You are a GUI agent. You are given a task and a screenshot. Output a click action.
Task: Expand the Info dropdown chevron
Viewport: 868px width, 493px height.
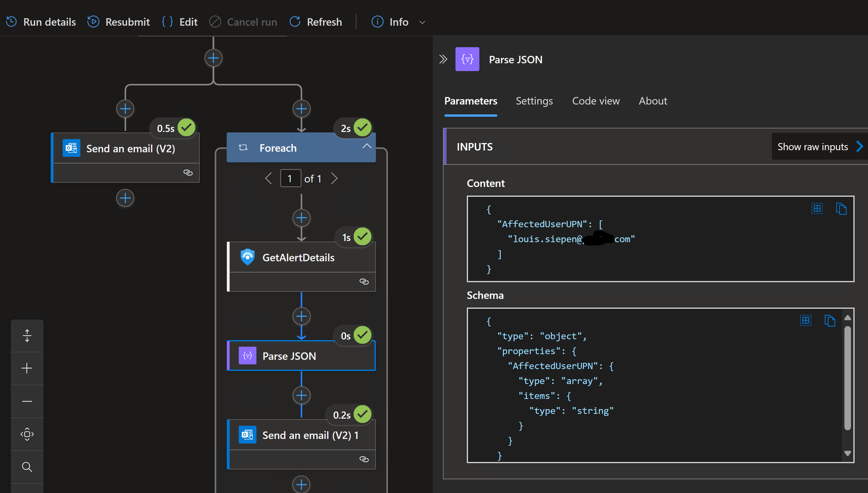pyautogui.click(x=422, y=22)
